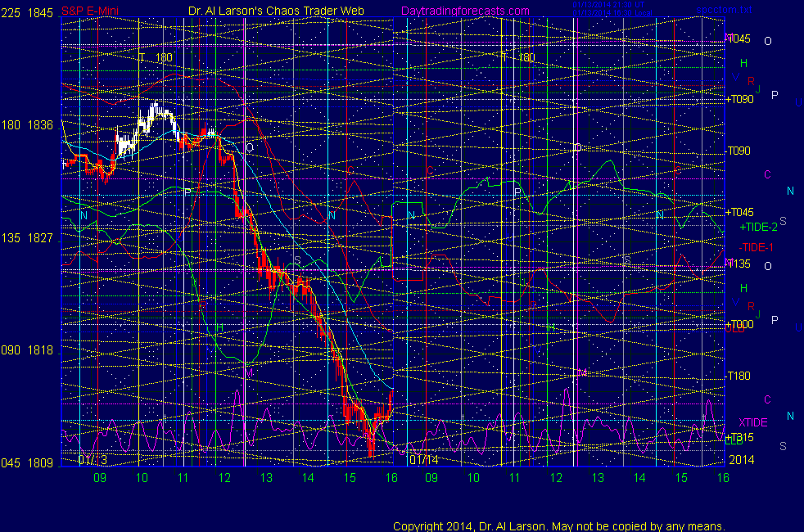Click the '-TIDE-1' red legend label
This screenshot has height=532, width=804.
tap(756, 247)
